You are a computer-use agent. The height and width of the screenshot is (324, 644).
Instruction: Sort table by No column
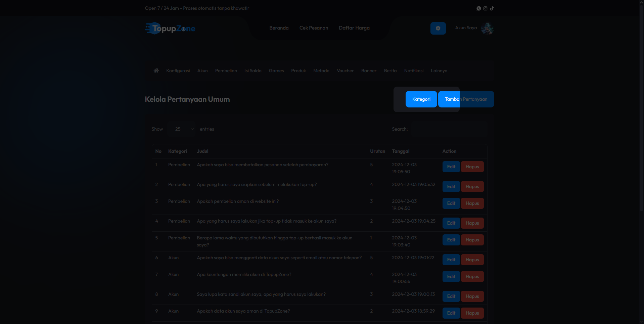coord(158,151)
